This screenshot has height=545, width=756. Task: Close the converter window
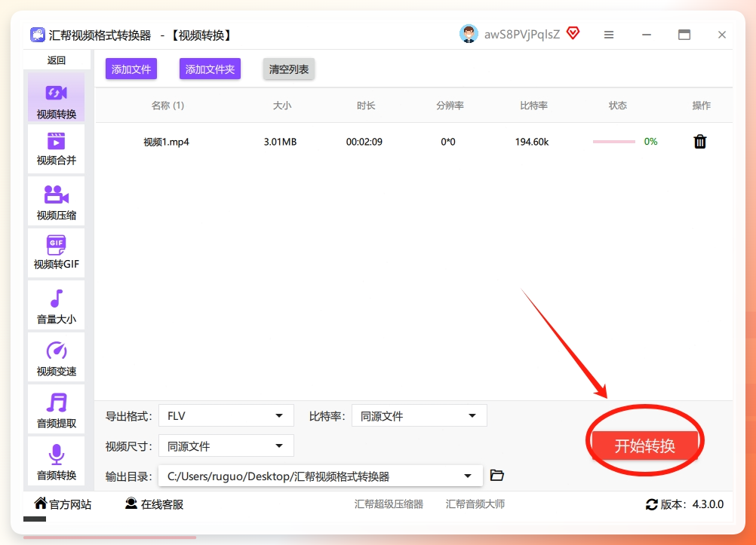(722, 35)
